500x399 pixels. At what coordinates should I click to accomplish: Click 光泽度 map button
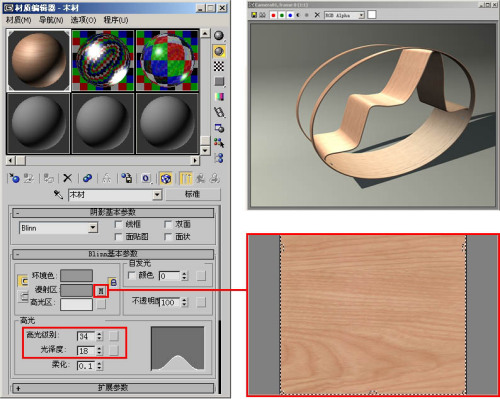point(114,350)
